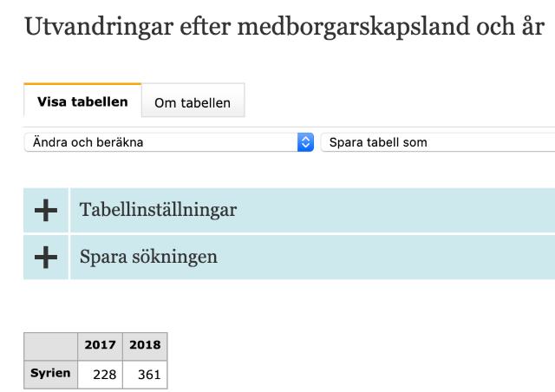
Task: Switch to the Visa tabellen tab
Action: click(82, 101)
